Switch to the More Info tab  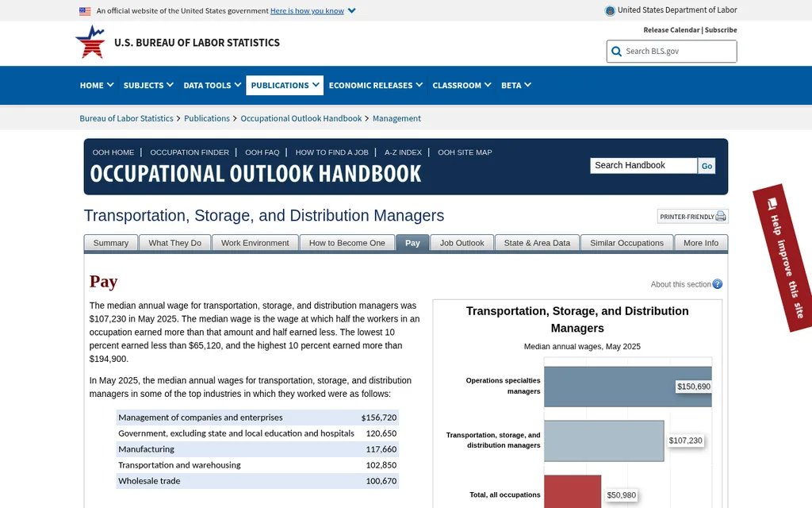pyautogui.click(x=701, y=243)
